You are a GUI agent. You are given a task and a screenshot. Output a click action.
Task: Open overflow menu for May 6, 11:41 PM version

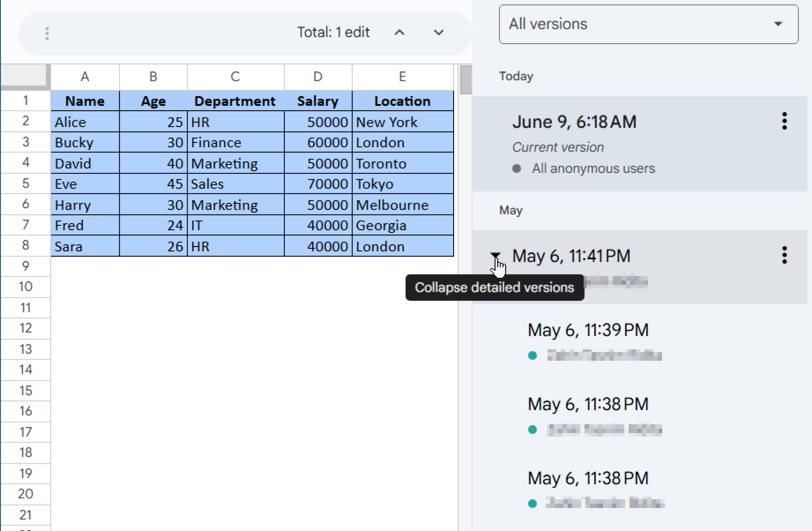tap(784, 257)
